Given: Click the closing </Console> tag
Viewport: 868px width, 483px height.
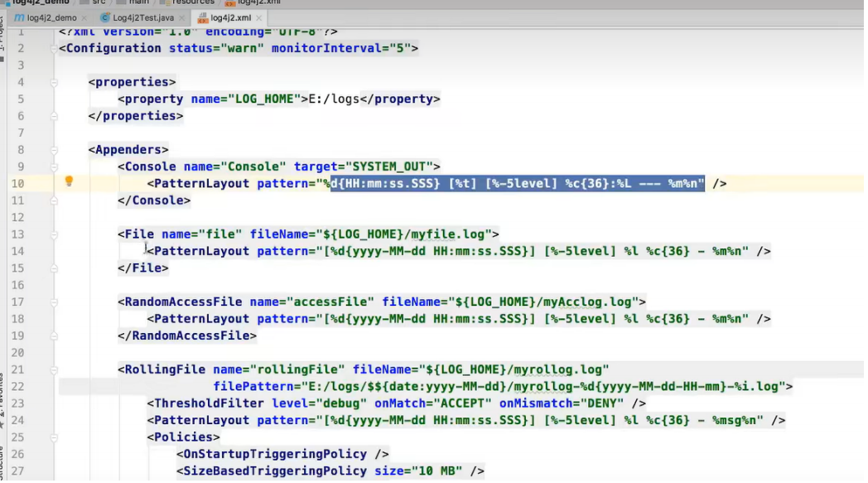Looking at the screenshot, I should (154, 200).
